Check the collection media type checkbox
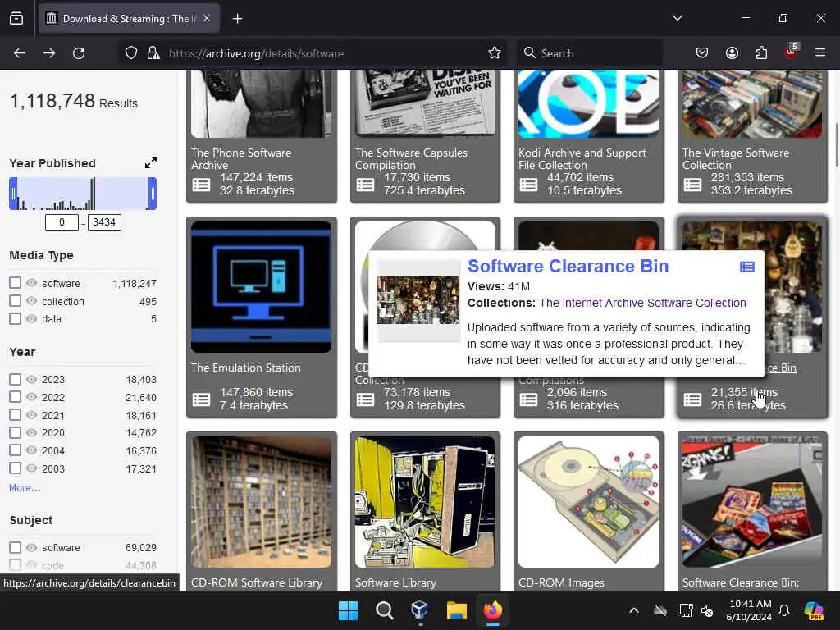Image resolution: width=840 pixels, height=630 pixels. pos(15,301)
